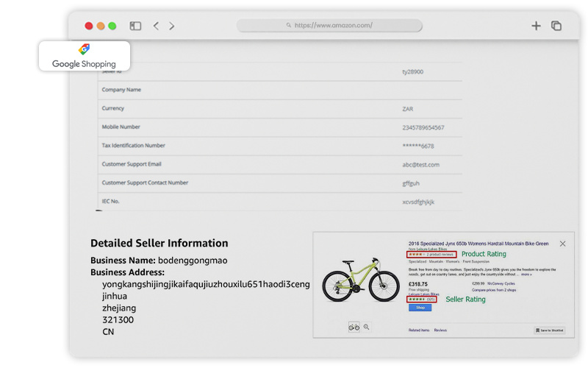Image resolution: width=588 pixels, height=368 pixels.
Task: Click Compare prices from 2 shops
Action: coord(494,290)
